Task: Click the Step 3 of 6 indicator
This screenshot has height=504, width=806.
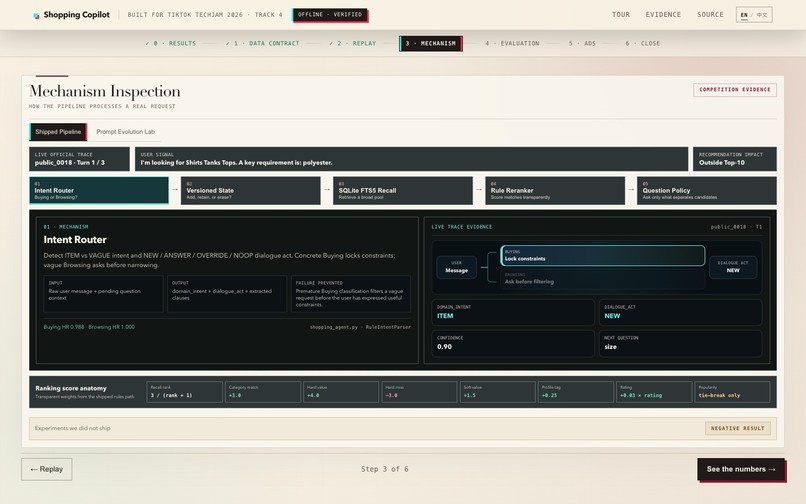Action: [x=384, y=469]
